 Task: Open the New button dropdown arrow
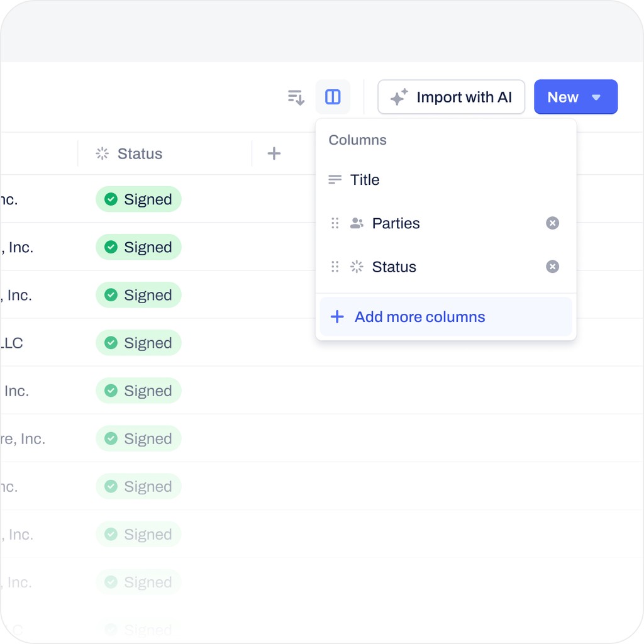pyautogui.click(x=595, y=97)
